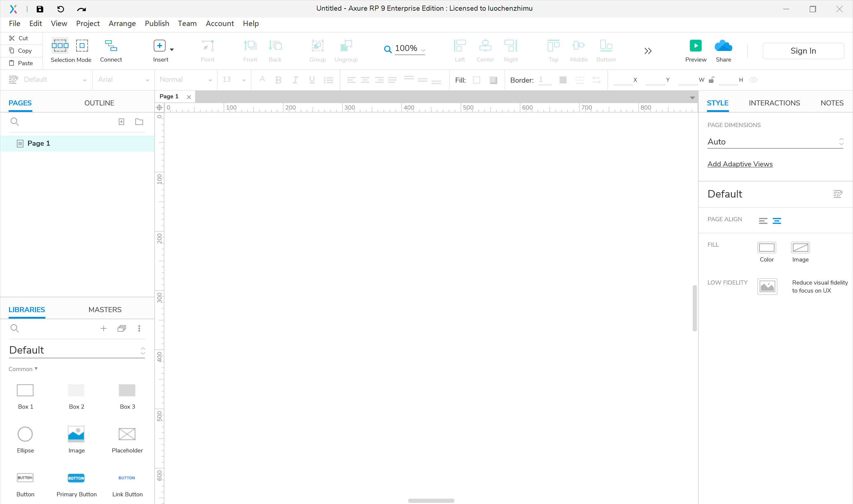Screen dimensions: 853x504
Task: Click the Add Adaptive Views link
Action: (x=740, y=164)
